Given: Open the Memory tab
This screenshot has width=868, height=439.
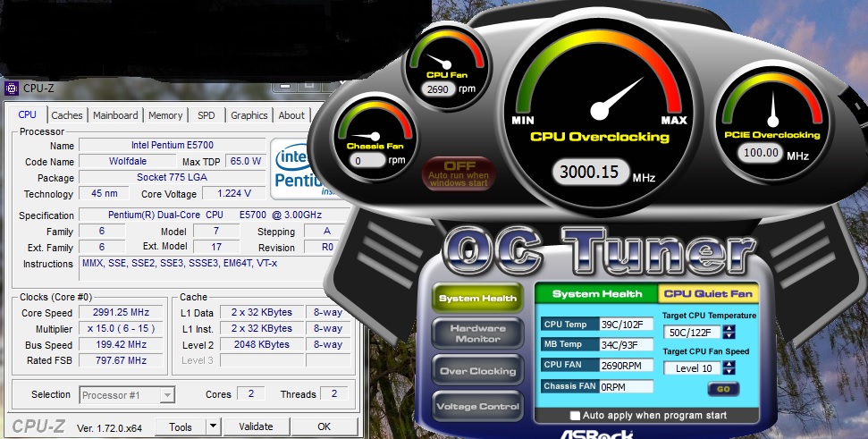Looking at the screenshot, I should pos(165,115).
